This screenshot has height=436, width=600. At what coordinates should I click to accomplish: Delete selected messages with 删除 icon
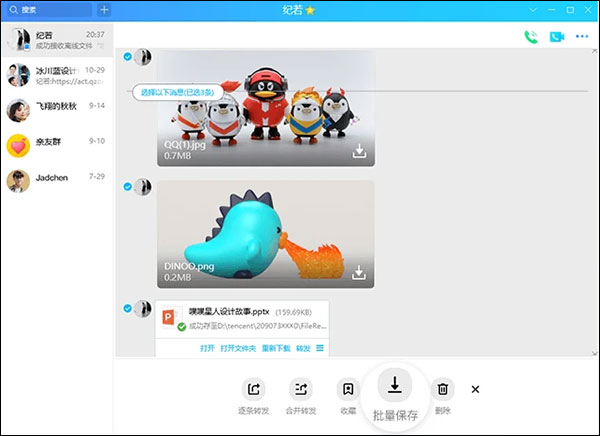[443, 389]
